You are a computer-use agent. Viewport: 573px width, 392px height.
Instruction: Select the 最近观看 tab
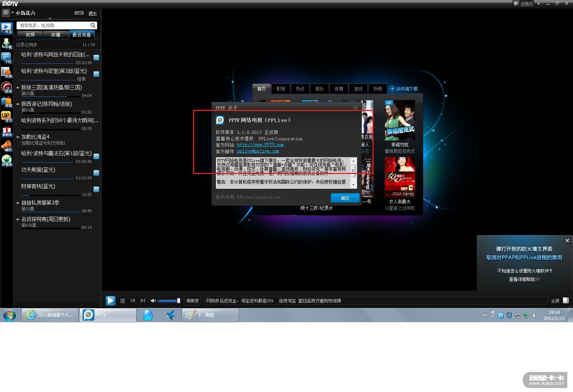point(82,35)
